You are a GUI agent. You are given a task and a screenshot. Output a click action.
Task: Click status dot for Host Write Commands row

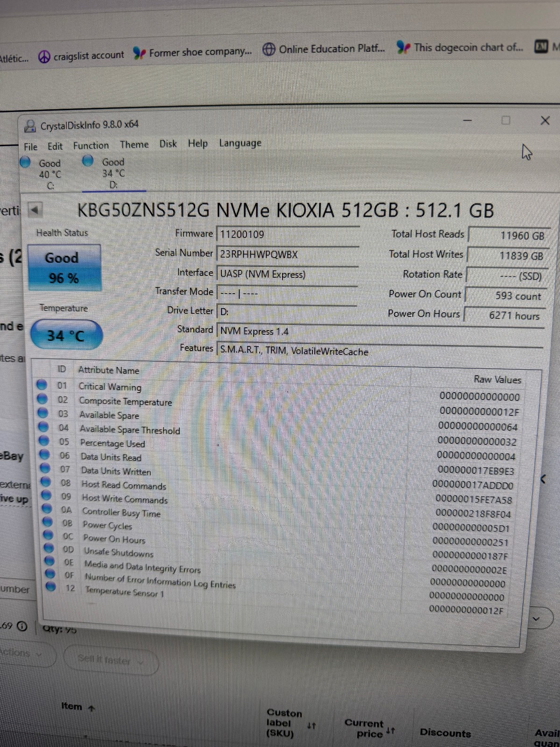coord(47,495)
